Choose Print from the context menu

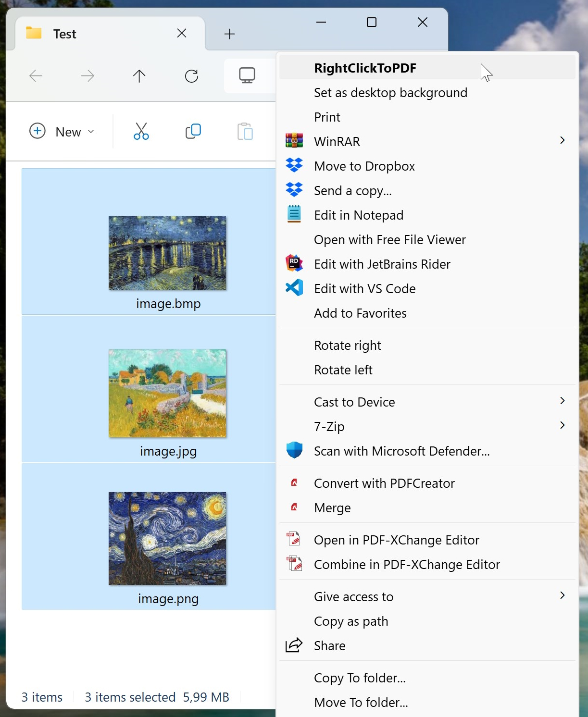(x=427, y=117)
